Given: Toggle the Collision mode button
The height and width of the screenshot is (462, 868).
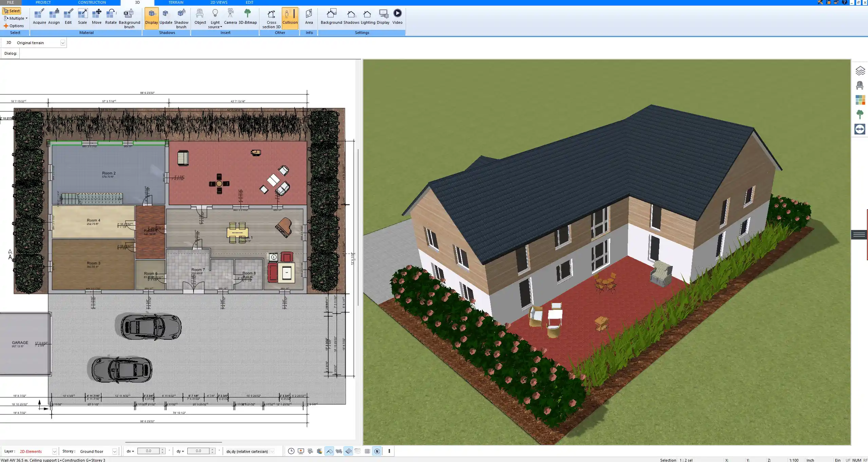Looking at the screenshot, I should coord(290,17).
